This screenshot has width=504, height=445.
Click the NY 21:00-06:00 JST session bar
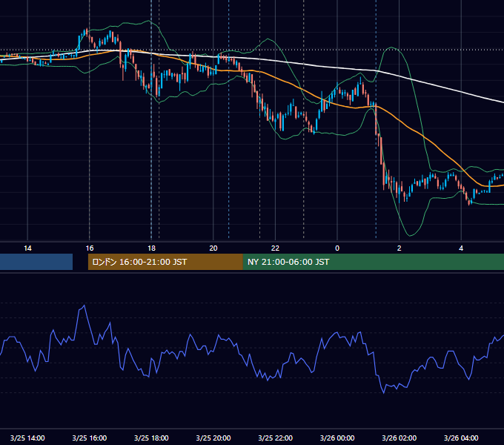[373, 262]
